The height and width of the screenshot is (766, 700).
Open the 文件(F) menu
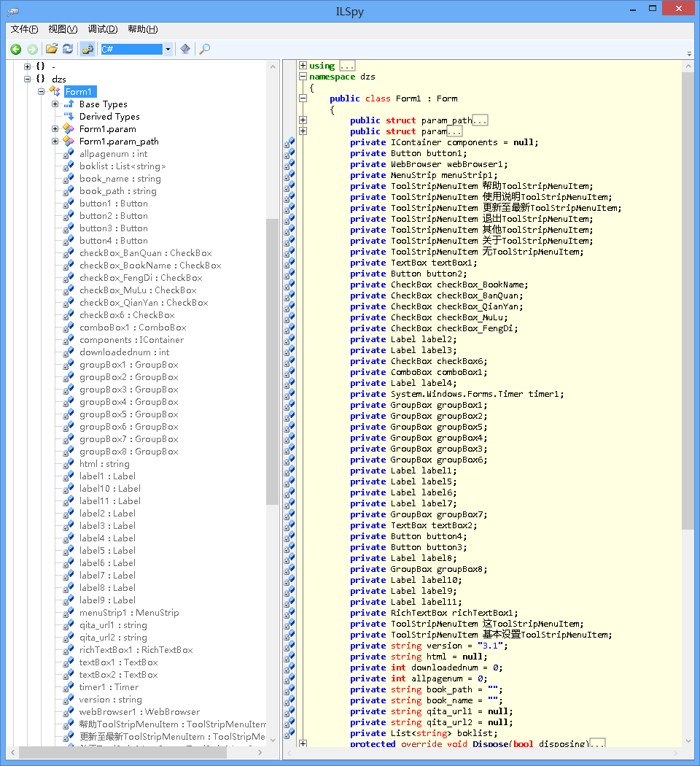click(25, 29)
